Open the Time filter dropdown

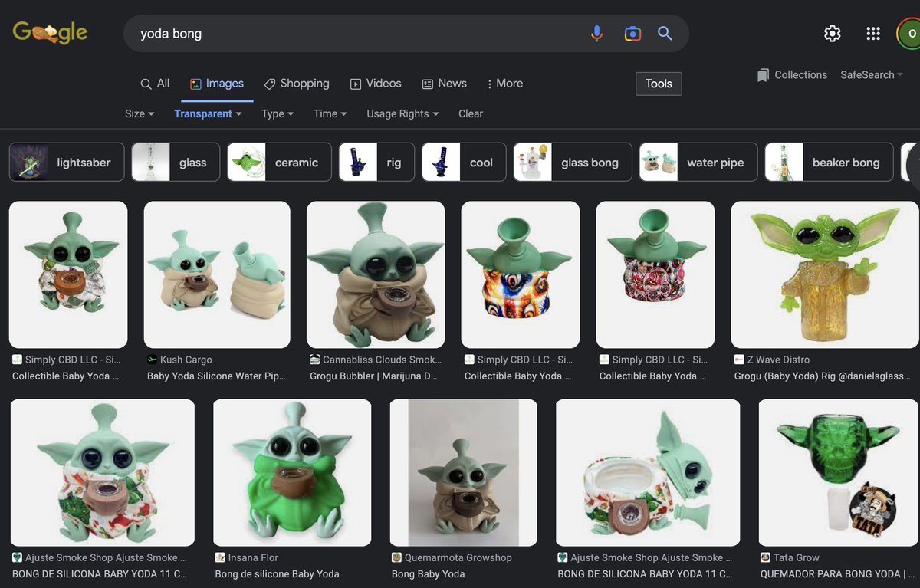tap(330, 113)
